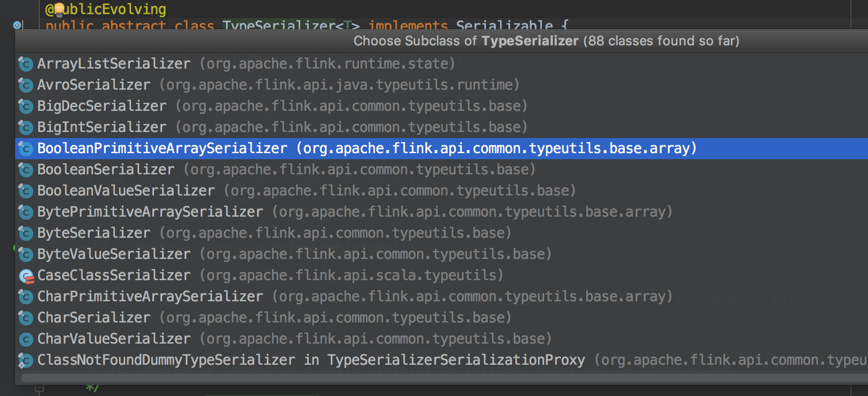This screenshot has width=868, height=396.
Task: Select ArrayListSerializer from the subclass list
Action: pos(442,64)
